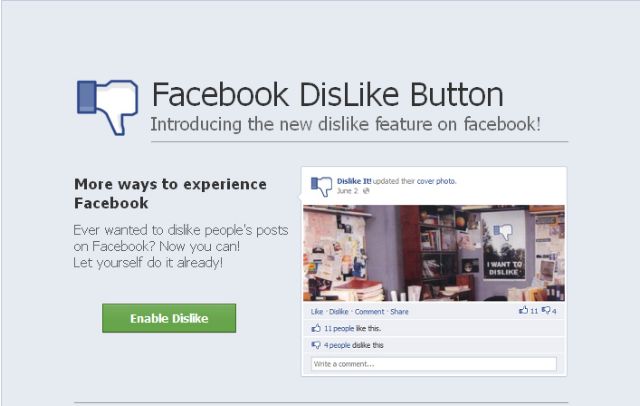Click the Dislike It! page avatar icon
The height and width of the screenshot is (406, 640).
[x=321, y=186]
